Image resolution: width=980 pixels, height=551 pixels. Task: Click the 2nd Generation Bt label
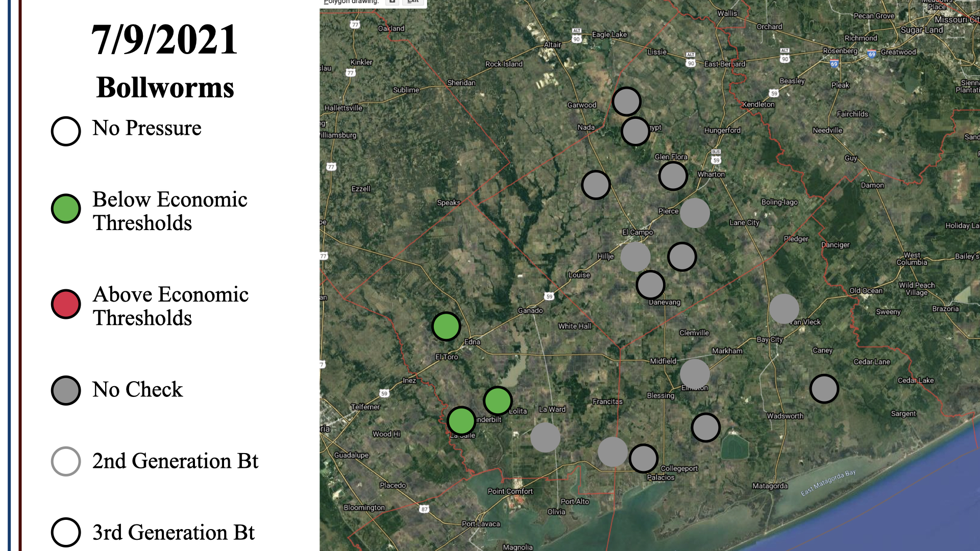[x=176, y=461]
